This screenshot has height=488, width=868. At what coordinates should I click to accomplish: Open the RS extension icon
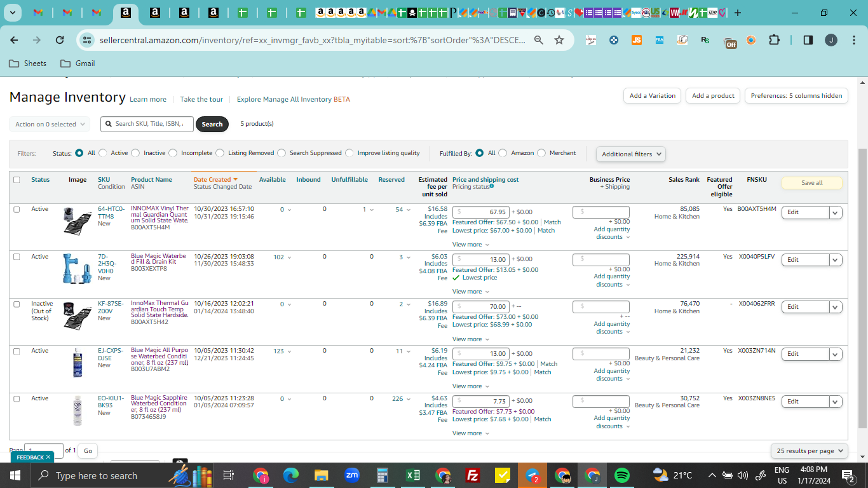pos(705,40)
